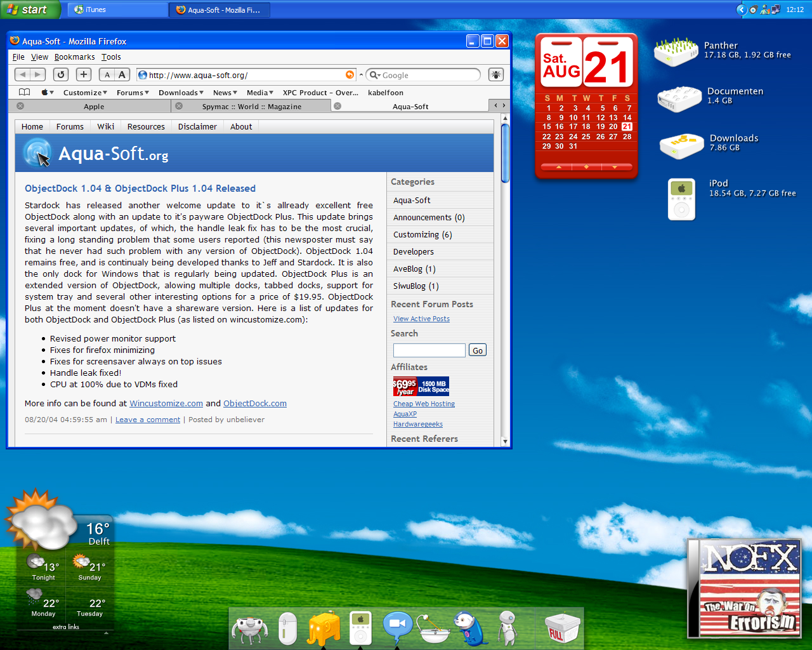Open the Hardwaregeeks affiliate link
Image resolution: width=812 pixels, height=650 pixels.
[417, 424]
